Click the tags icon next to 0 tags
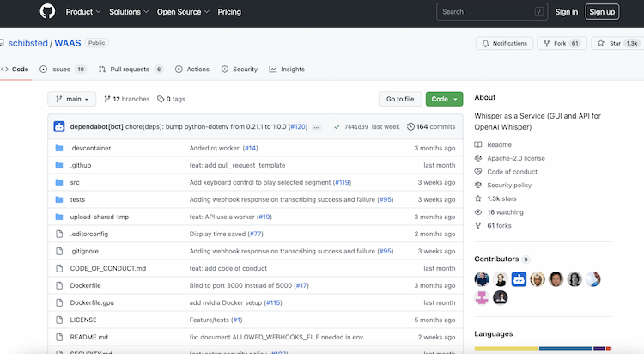 (x=161, y=99)
